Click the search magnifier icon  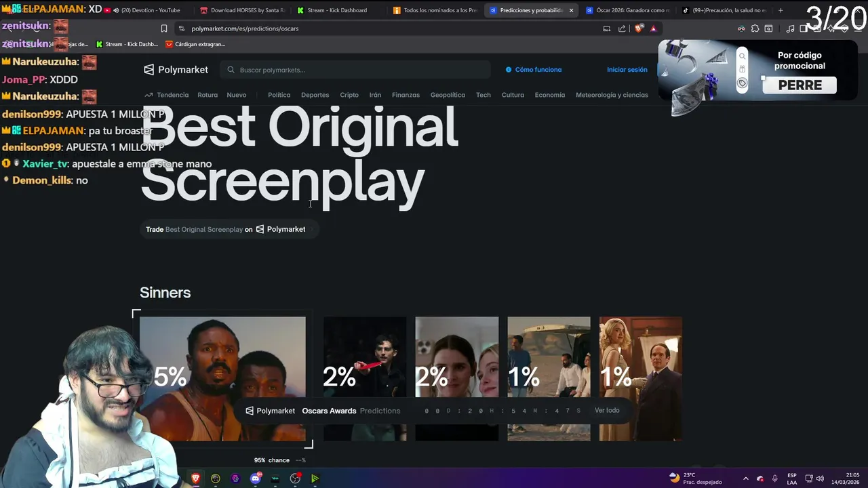[x=231, y=70]
